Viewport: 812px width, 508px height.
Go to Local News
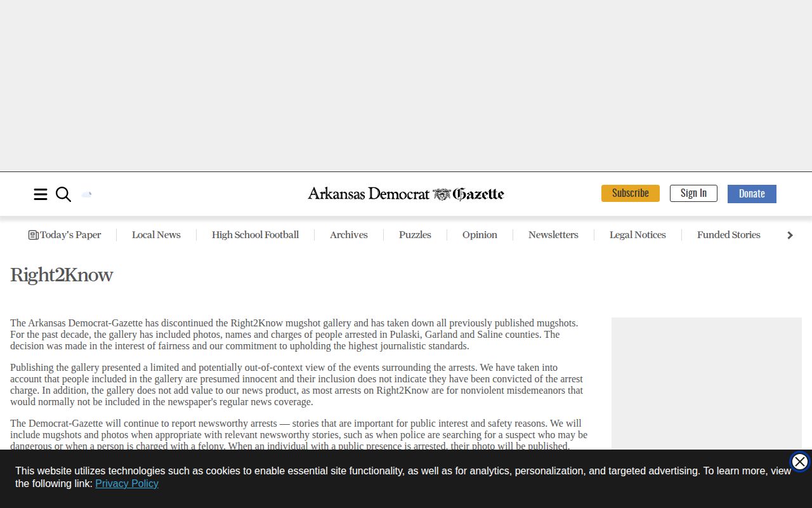[156, 235]
